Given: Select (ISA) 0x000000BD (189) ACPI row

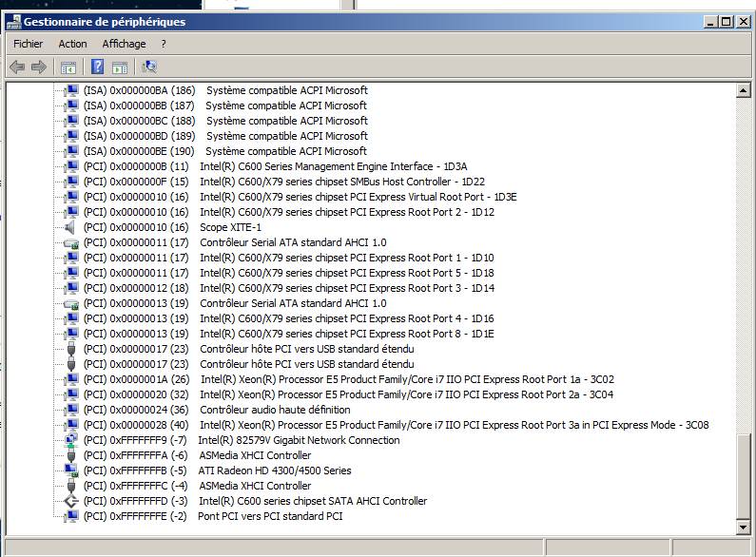Looking at the screenshot, I should coord(225,136).
